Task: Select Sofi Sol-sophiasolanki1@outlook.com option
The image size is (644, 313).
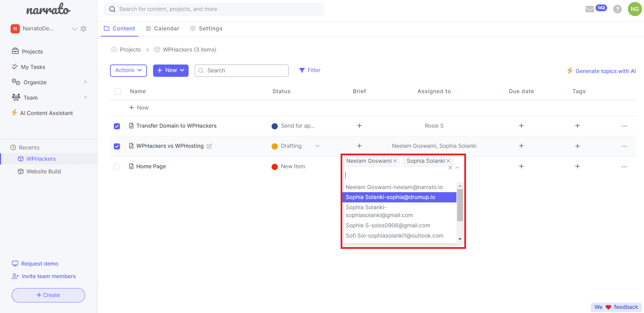Action: [x=399, y=236]
